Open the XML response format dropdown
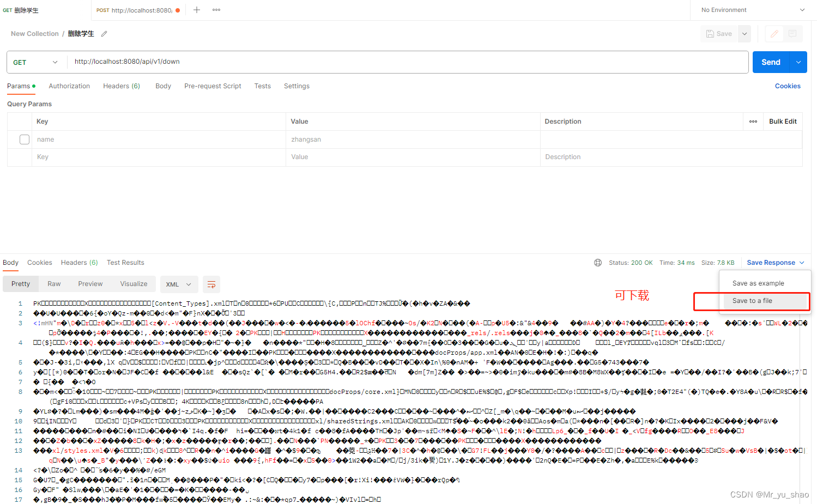 (179, 284)
